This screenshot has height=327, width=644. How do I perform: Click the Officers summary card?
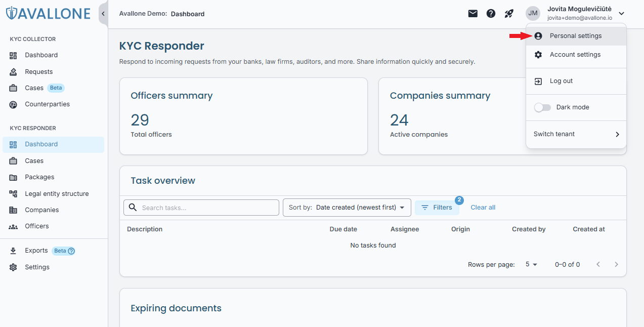[x=243, y=116]
